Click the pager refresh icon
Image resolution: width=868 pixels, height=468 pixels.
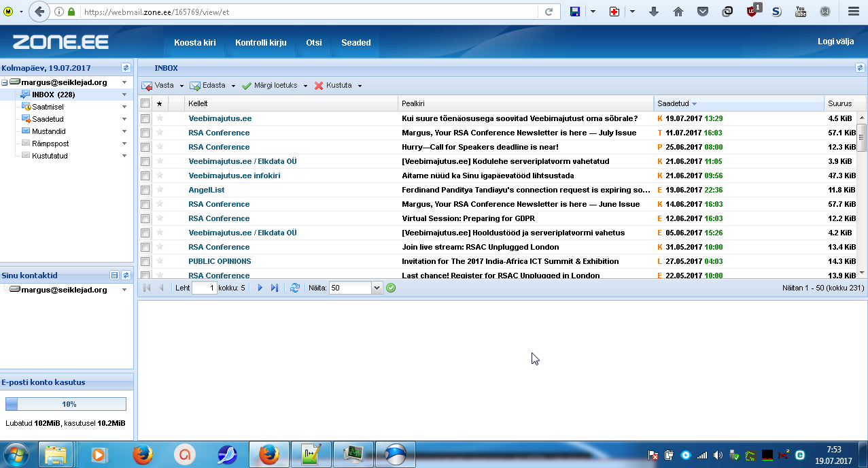point(295,288)
